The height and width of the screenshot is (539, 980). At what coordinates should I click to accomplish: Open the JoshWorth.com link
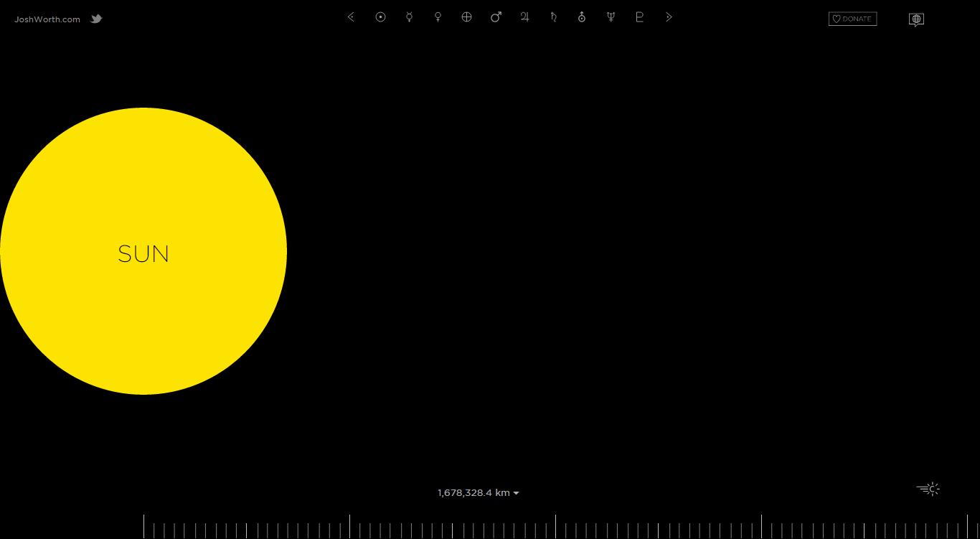tap(47, 19)
